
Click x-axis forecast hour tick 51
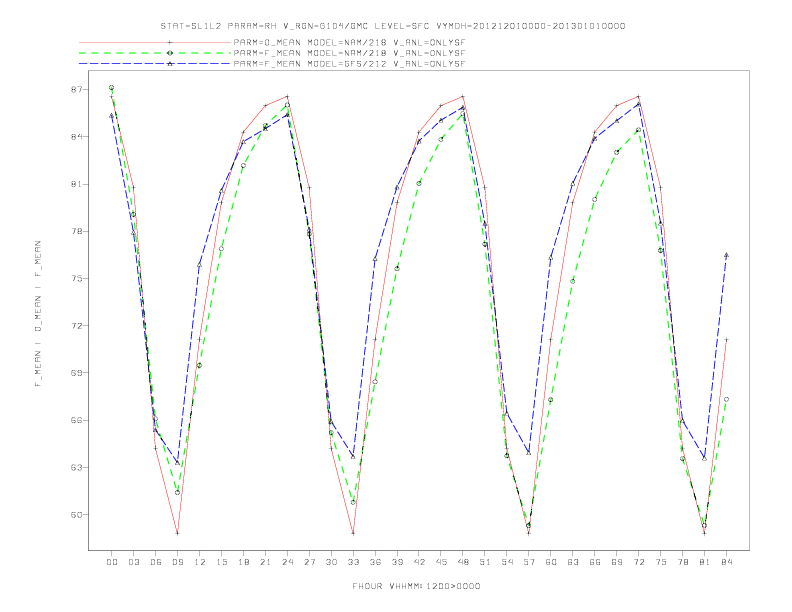tap(485, 562)
